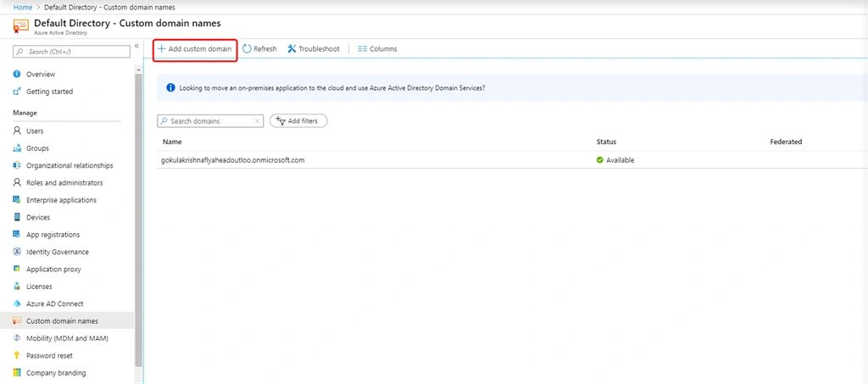Click the Add filters button
This screenshot has height=384, width=868.
[298, 120]
